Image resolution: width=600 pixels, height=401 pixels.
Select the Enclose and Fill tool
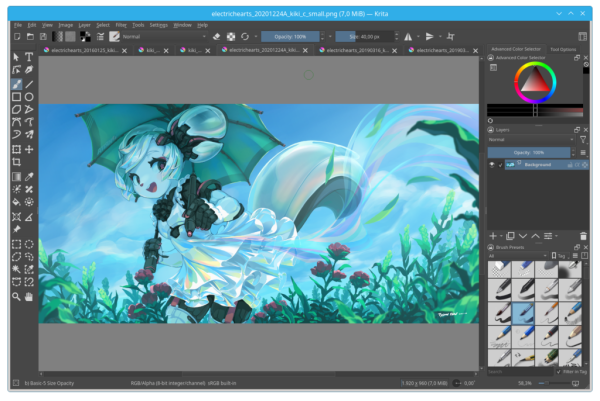[x=29, y=202]
